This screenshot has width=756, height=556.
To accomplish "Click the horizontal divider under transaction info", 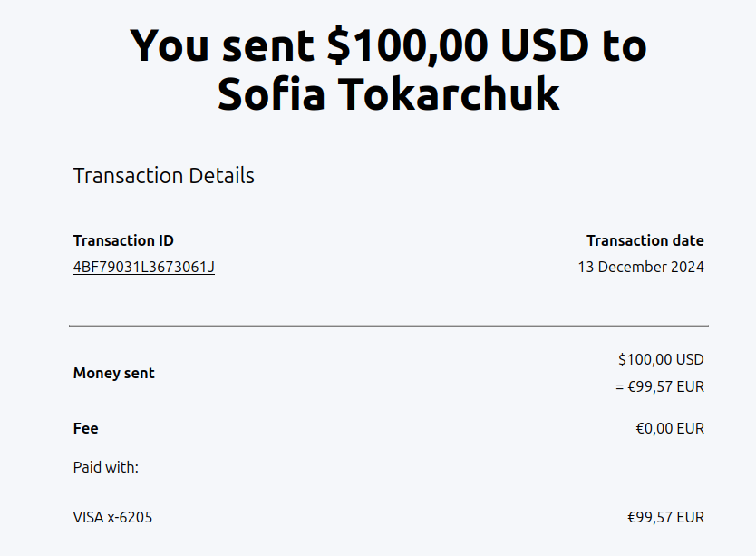I will click(x=388, y=325).
